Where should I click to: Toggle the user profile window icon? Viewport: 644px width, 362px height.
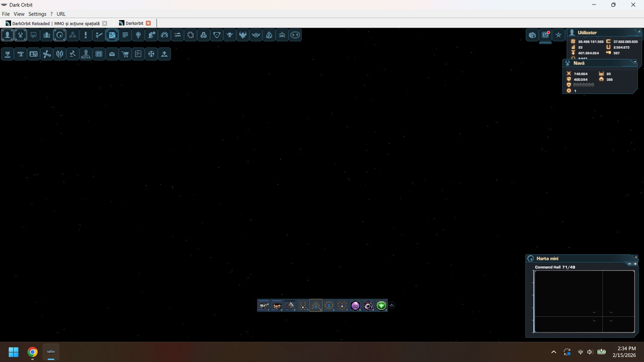point(8,35)
